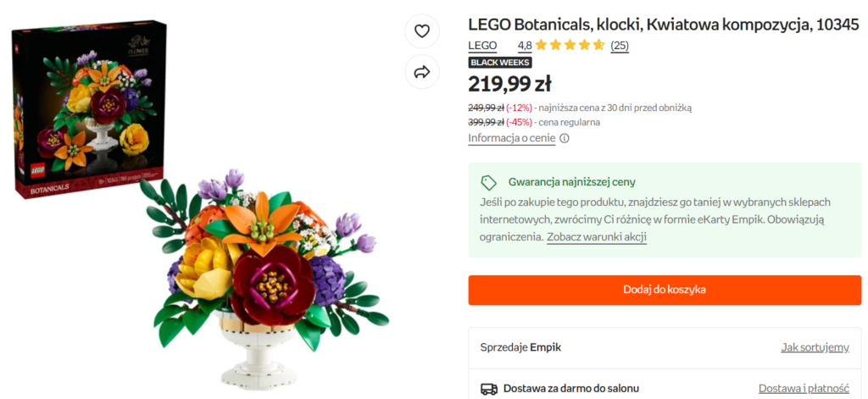
Task: Open Zobacz warunki akcji link
Action: point(596,236)
